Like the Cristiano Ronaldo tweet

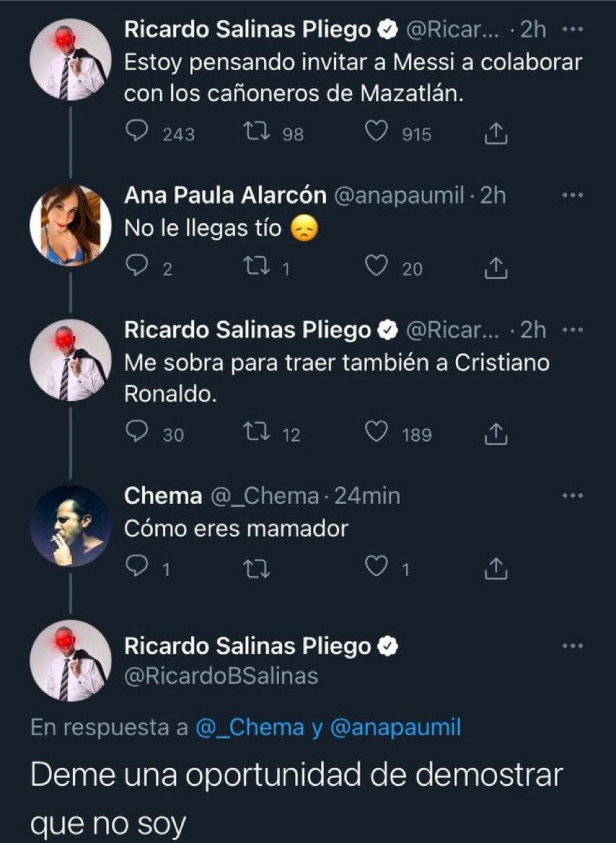(375, 432)
